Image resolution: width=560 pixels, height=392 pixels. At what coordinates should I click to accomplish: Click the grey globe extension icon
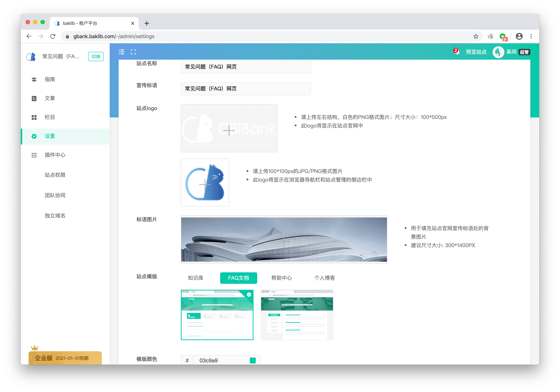point(491,36)
